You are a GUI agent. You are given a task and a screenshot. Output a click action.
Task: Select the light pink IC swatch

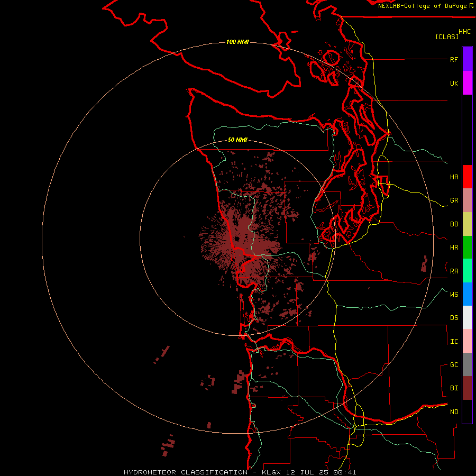pos(467,341)
